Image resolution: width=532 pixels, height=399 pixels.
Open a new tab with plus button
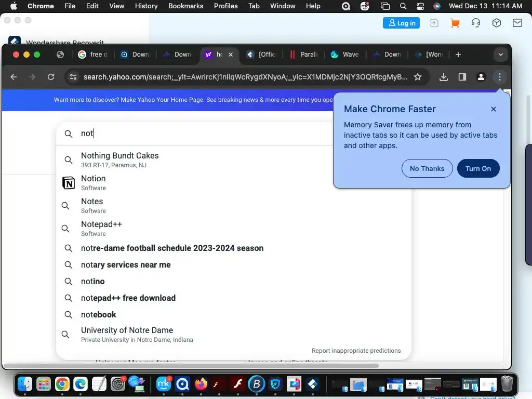[x=458, y=55]
